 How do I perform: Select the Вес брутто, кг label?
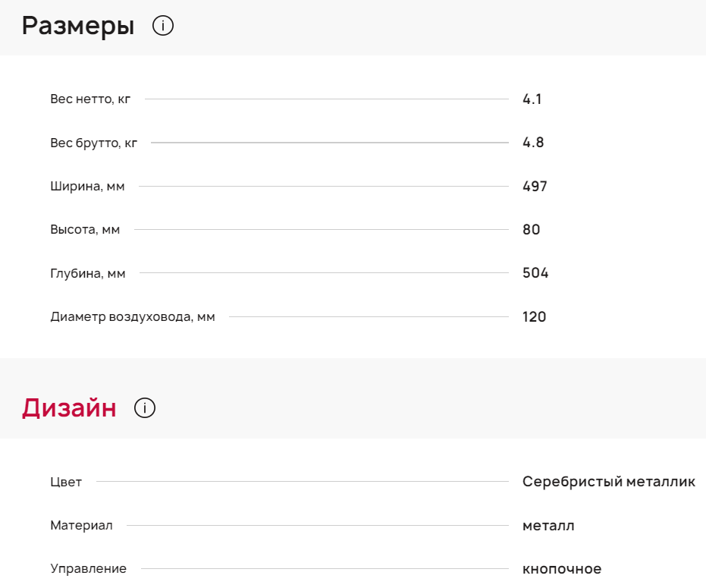pos(94,143)
